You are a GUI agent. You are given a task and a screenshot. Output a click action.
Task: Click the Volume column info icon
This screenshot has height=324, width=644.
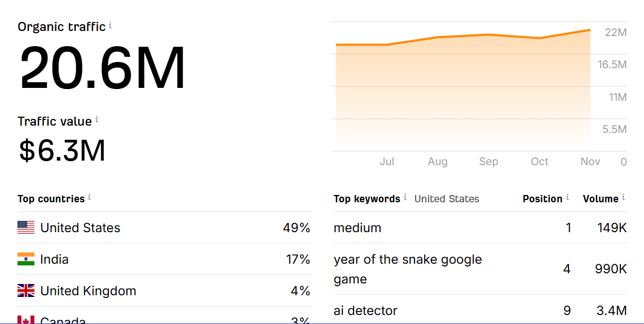click(x=624, y=197)
